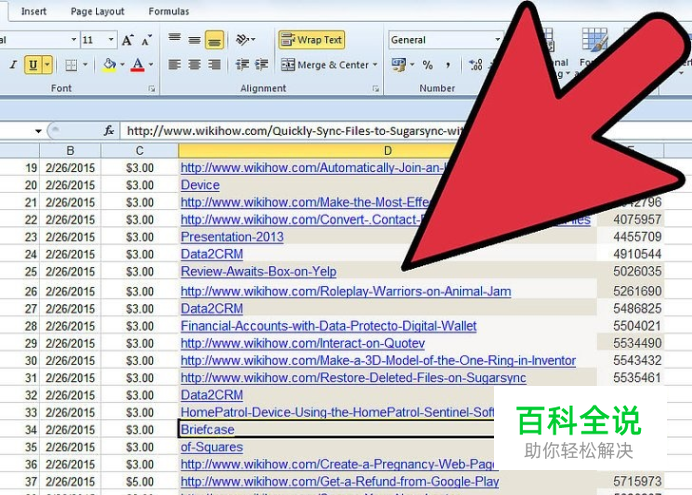This screenshot has height=495, width=692.
Task: Open the Name Box dropdown
Action: (x=38, y=131)
